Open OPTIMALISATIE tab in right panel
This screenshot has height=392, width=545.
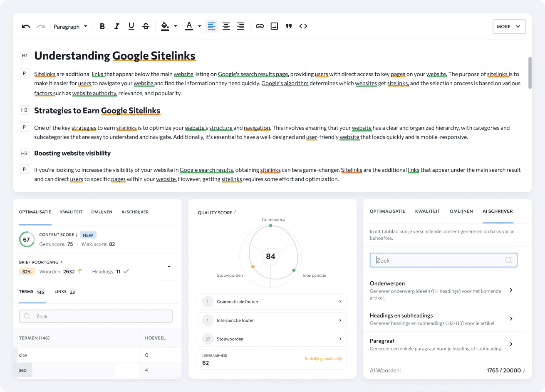(387, 211)
